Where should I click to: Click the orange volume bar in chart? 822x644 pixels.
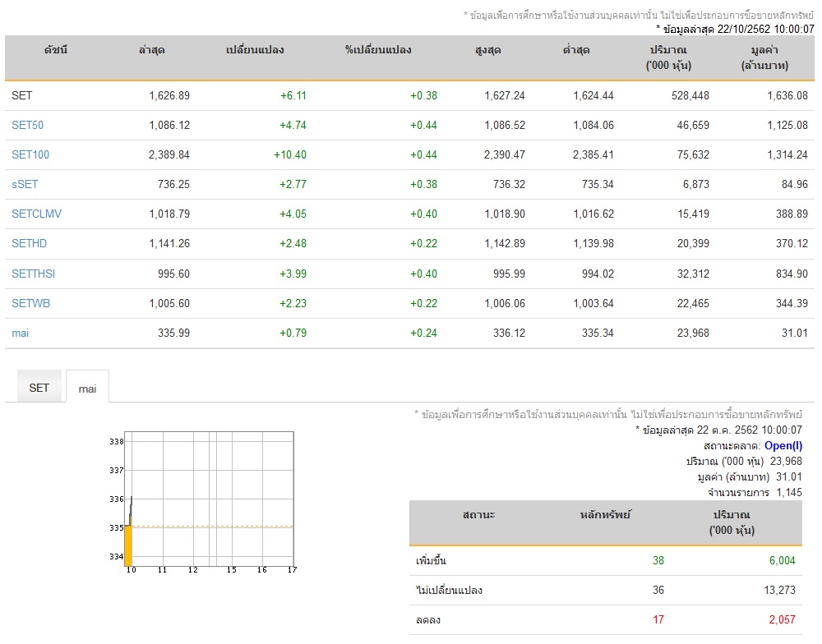[128, 546]
